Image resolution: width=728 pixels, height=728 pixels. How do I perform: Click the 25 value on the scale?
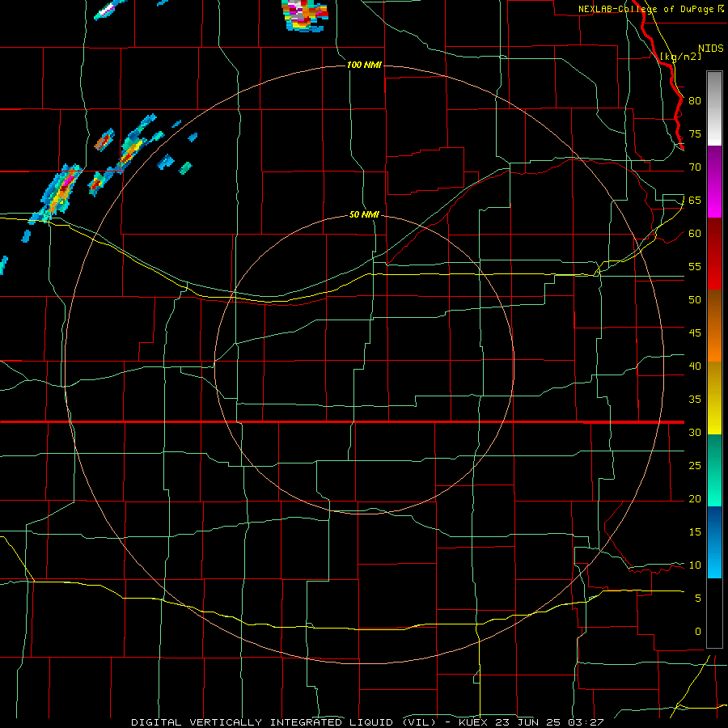click(x=695, y=466)
